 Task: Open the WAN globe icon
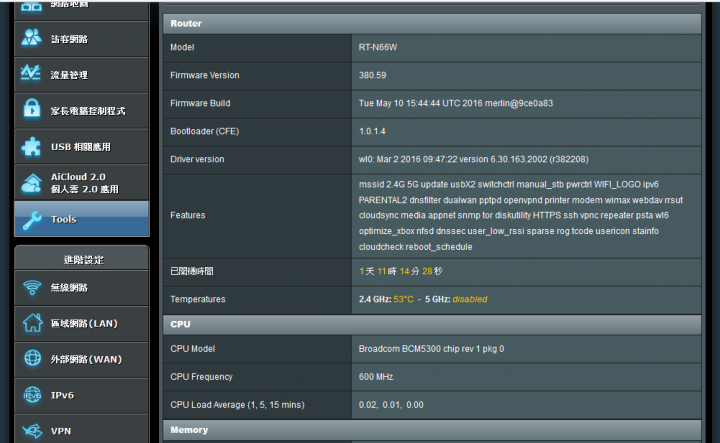[33, 358]
